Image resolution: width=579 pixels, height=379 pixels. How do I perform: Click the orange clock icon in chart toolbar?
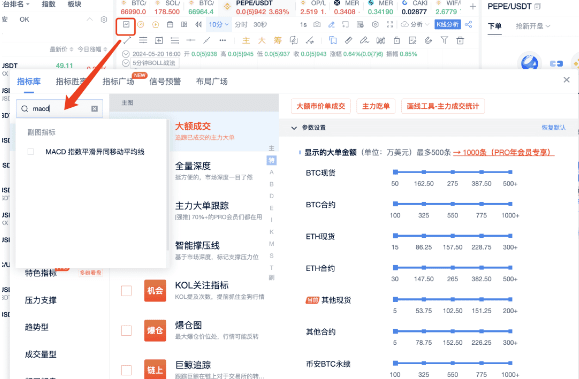[141, 25]
